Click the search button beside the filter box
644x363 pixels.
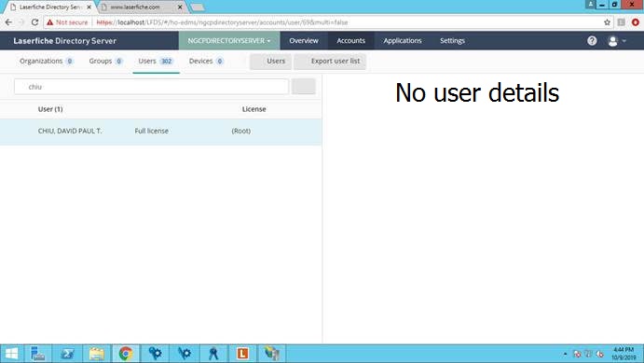coord(304,87)
